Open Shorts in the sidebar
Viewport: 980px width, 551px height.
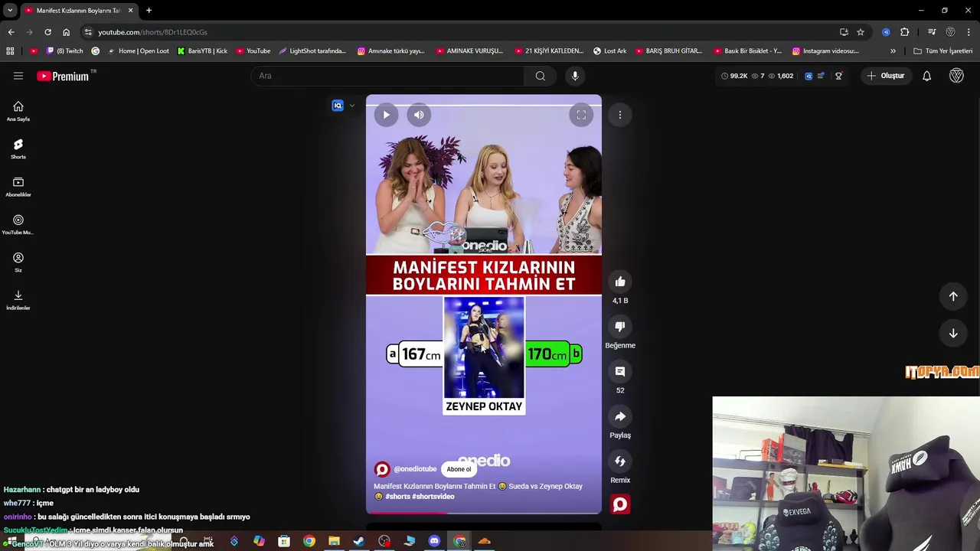(x=18, y=148)
